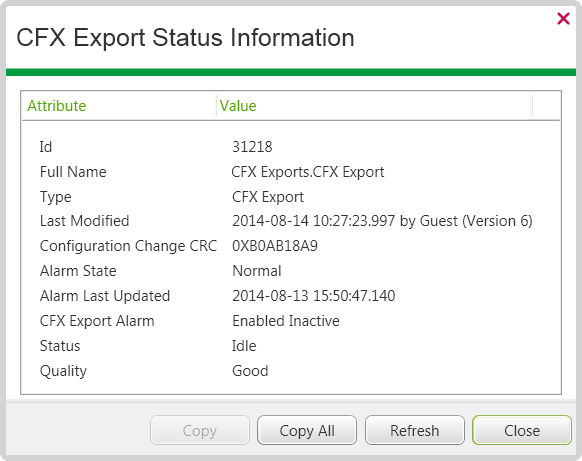Click the Copy All button
582x461 pixels.
tap(307, 430)
